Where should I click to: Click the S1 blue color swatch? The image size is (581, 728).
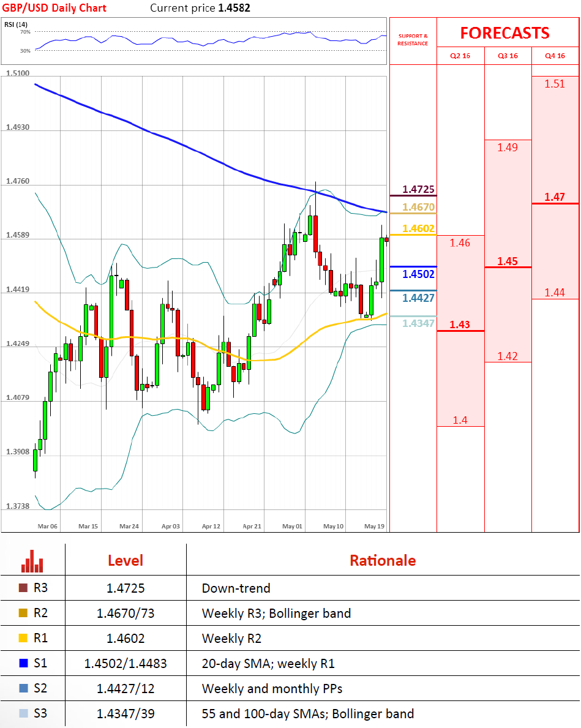click(x=23, y=663)
